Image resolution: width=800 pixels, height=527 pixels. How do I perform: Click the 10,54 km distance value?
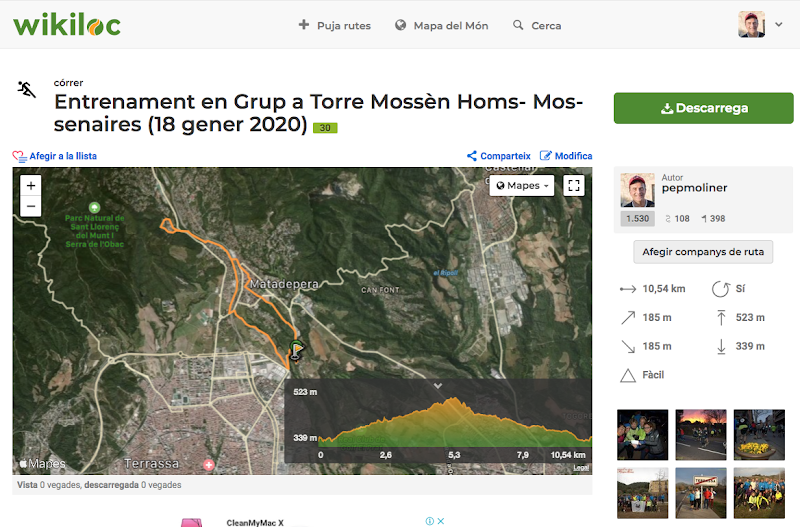pos(664,289)
